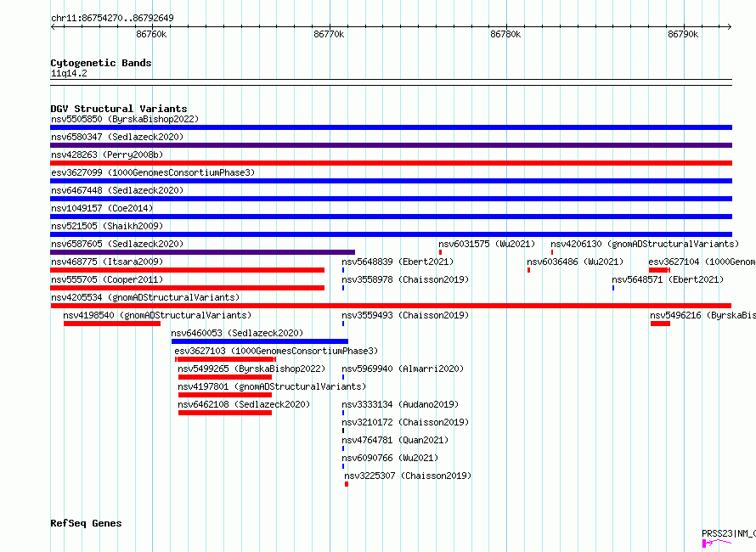Click the nsv3333134 small blue marker
Screen dimensions: 756x552
pyautogui.click(x=343, y=413)
